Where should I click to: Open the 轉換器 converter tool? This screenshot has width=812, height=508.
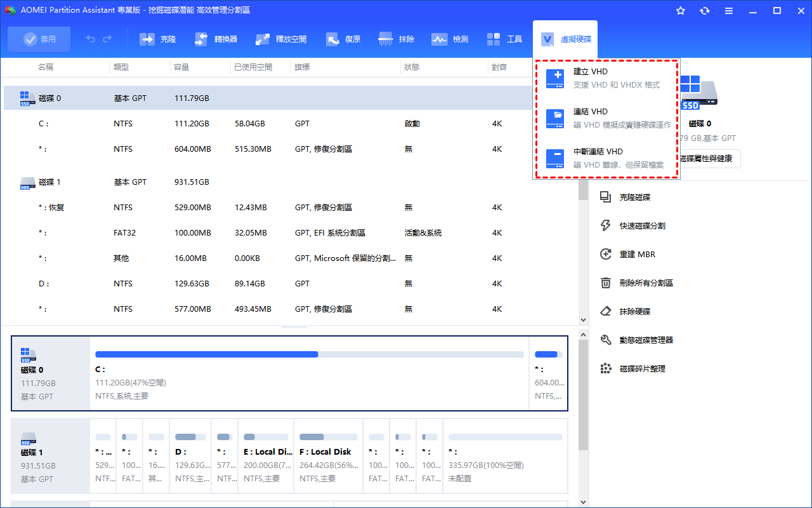point(215,39)
